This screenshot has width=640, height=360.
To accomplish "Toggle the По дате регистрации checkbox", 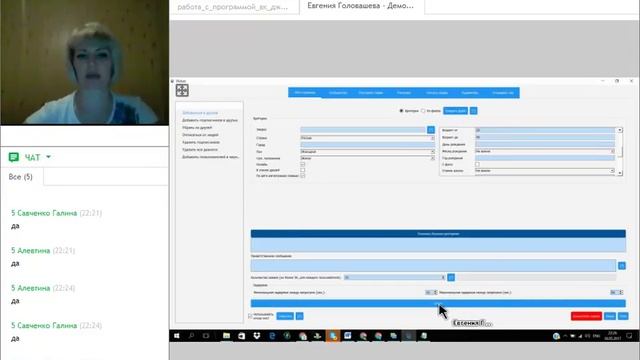I will (302, 176).
